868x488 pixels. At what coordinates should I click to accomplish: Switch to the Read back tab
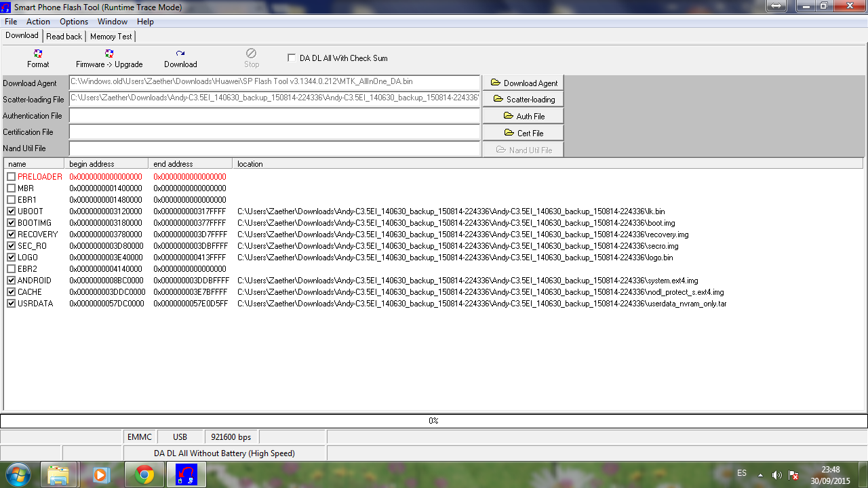(64, 37)
